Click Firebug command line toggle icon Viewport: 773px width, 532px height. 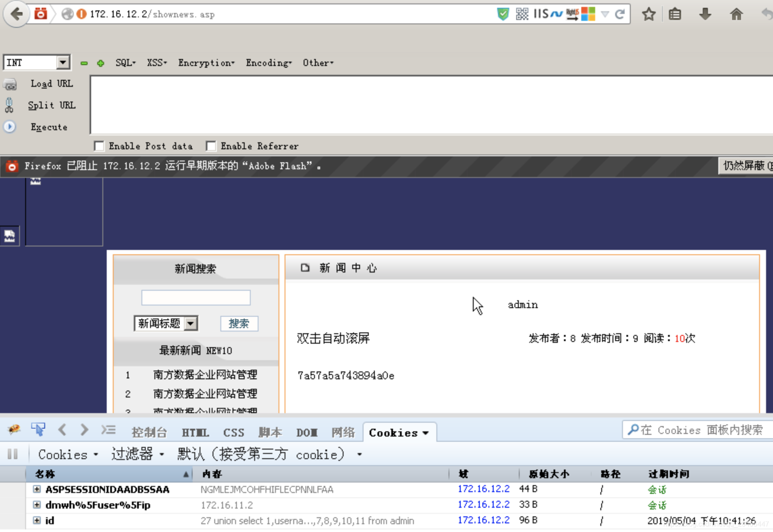tap(108, 430)
